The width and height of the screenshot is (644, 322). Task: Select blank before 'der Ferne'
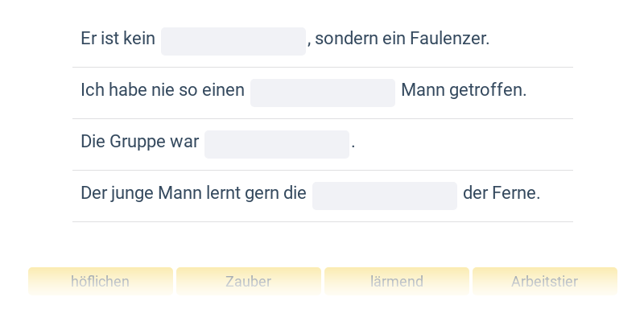[385, 196]
